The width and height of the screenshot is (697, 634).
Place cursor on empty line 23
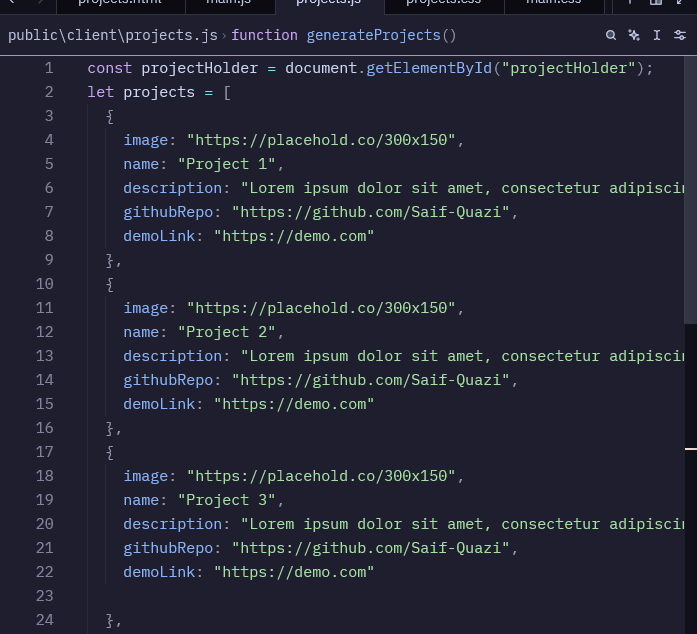[300, 596]
